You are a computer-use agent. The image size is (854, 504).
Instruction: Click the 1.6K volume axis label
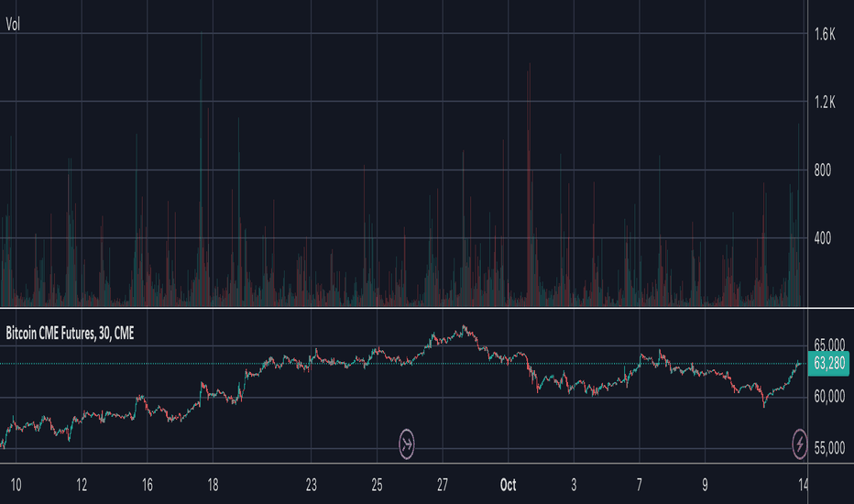tap(825, 34)
